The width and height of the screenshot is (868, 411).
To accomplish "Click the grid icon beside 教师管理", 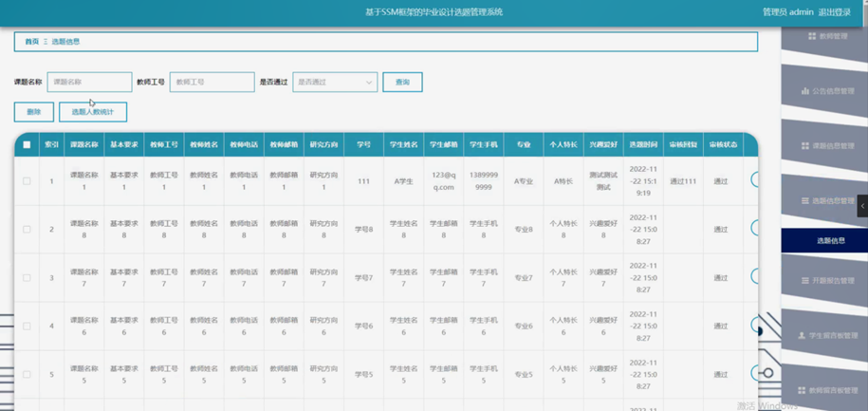I will click(x=812, y=36).
